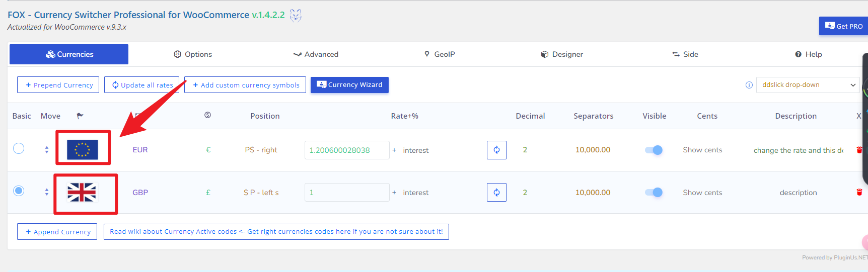
Task: Go to the GeoIP tab
Action: coord(440,54)
